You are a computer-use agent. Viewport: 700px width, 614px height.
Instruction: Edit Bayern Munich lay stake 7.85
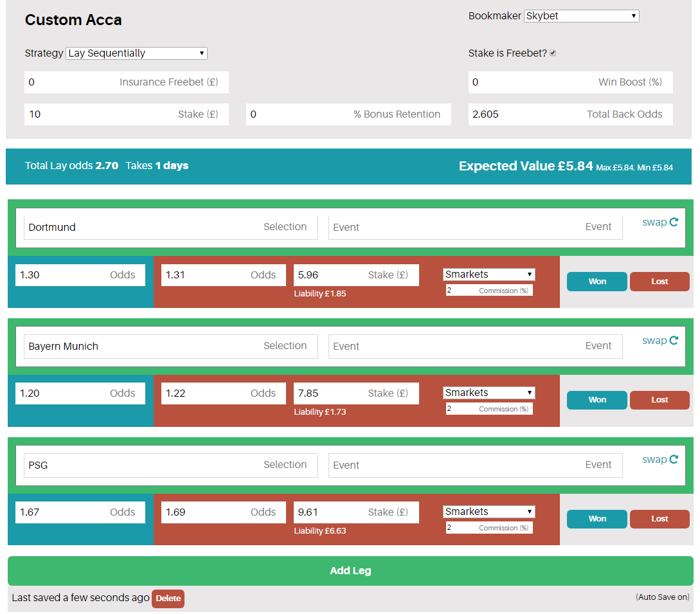pos(356,393)
